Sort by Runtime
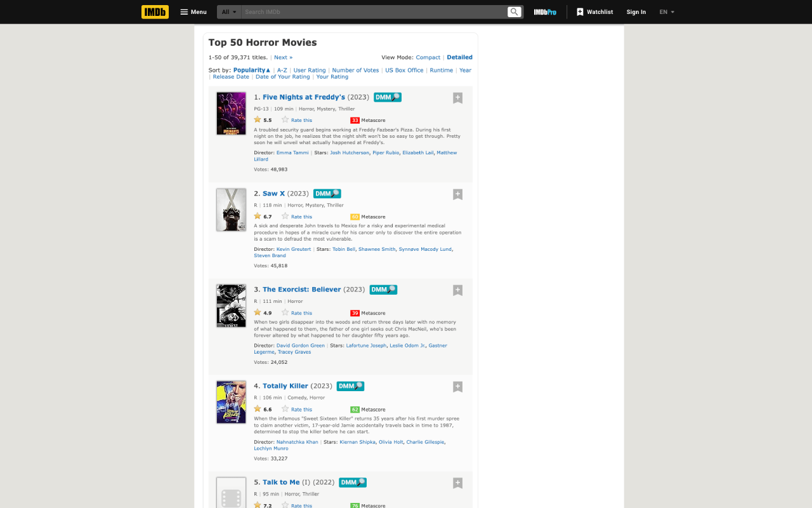 tap(442, 70)
